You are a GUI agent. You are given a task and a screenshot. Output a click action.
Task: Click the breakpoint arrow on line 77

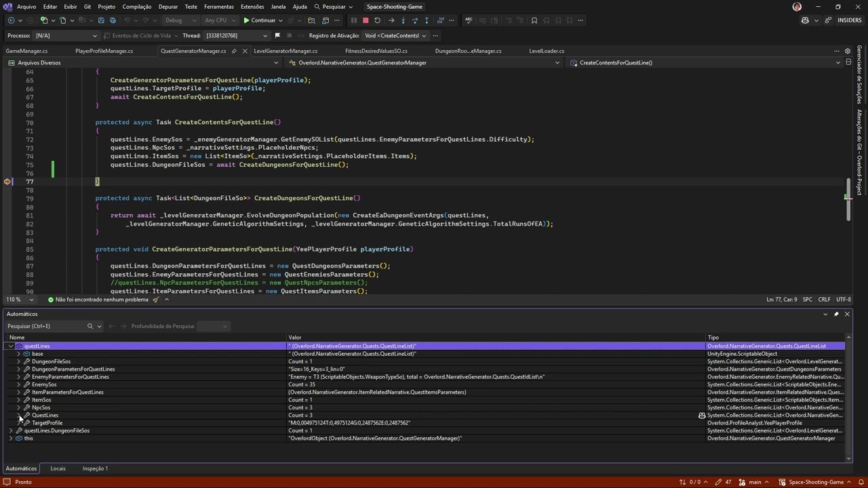(x=7, y=182)
